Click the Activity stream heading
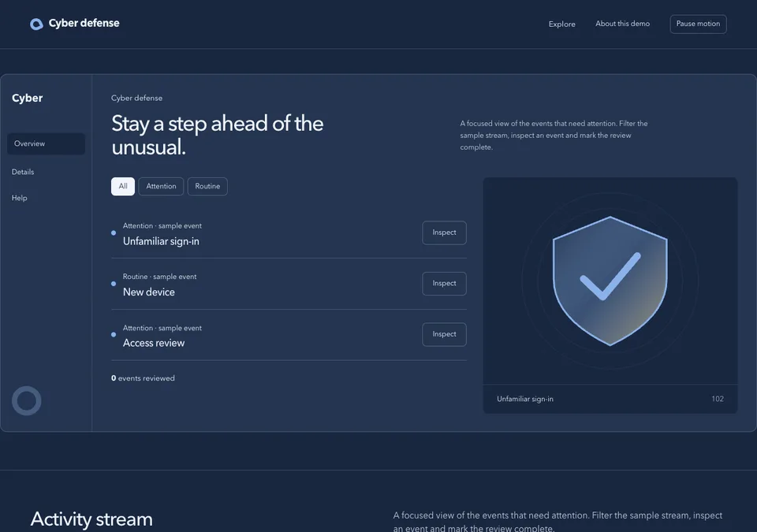The image size is (757, 532). [91, 519]
